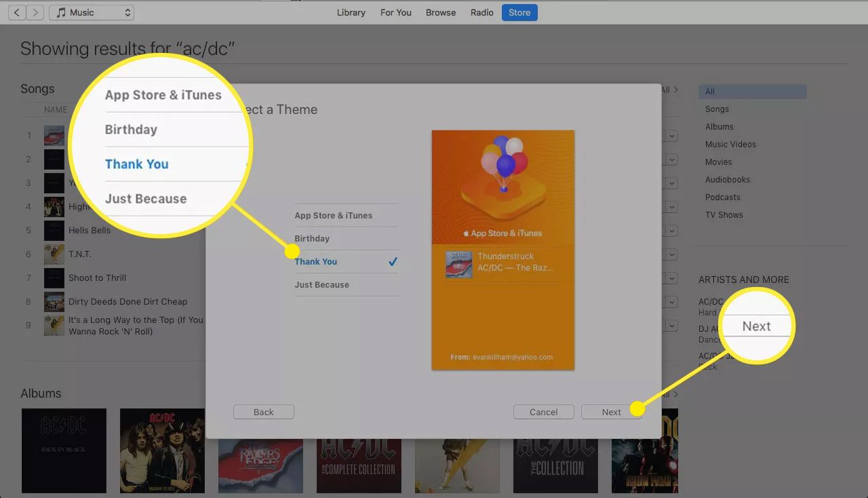Click album art of Shoot to Thrill row

coord(54,278)
